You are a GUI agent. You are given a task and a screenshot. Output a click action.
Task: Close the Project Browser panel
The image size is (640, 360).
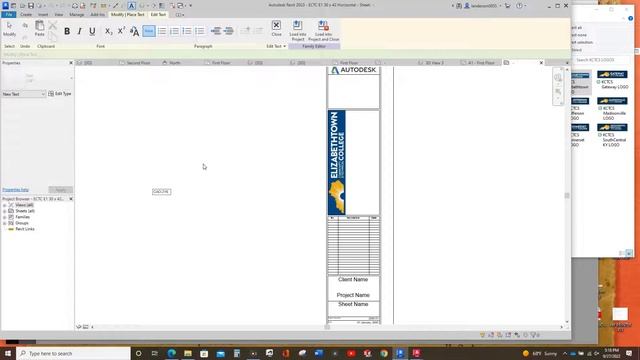[x=71, y=199]
